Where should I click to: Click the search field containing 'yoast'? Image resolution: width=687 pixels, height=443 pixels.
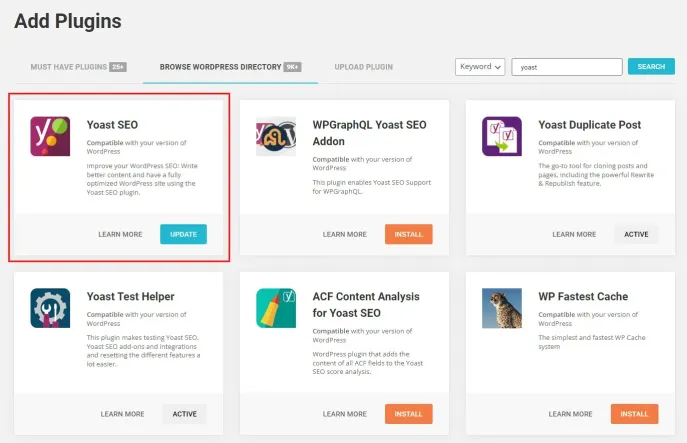point(566,67)
